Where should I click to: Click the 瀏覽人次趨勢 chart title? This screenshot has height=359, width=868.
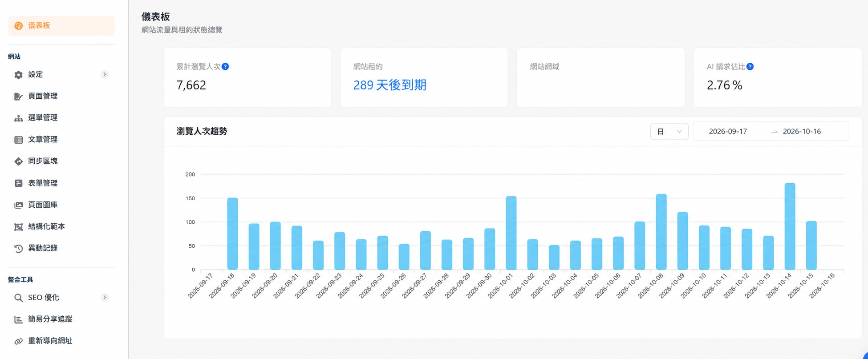tap(202, 131)
